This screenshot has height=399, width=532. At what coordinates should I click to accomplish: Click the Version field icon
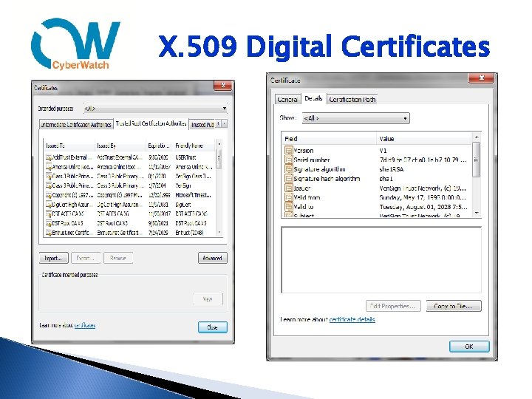pyautogui.click(x=288, y=150)
